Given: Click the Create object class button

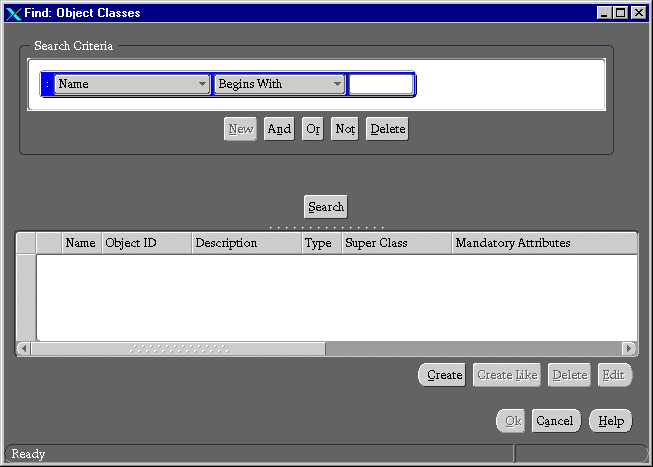Looking at the screenshot, I should (x=444, y=375).
